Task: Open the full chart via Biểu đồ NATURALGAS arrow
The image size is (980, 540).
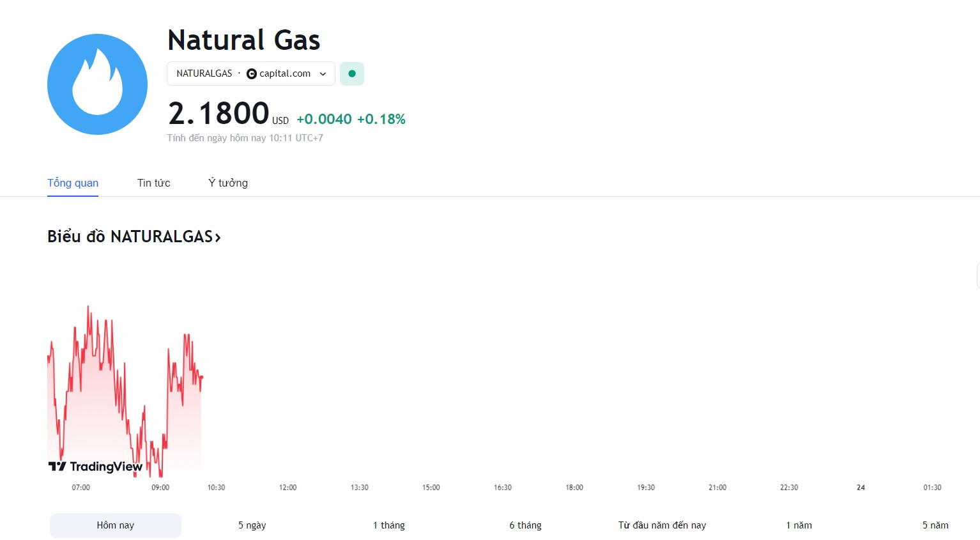Action: click(218, 237)
